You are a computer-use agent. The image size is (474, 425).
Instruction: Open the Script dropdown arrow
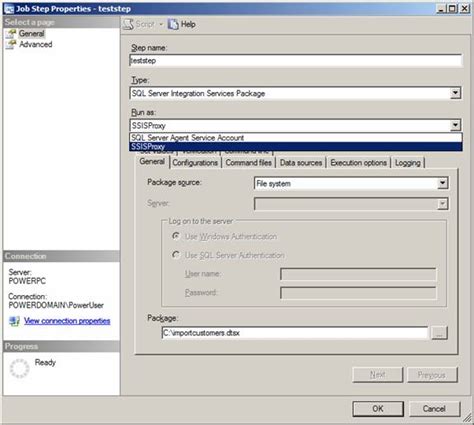pos(161,24)
